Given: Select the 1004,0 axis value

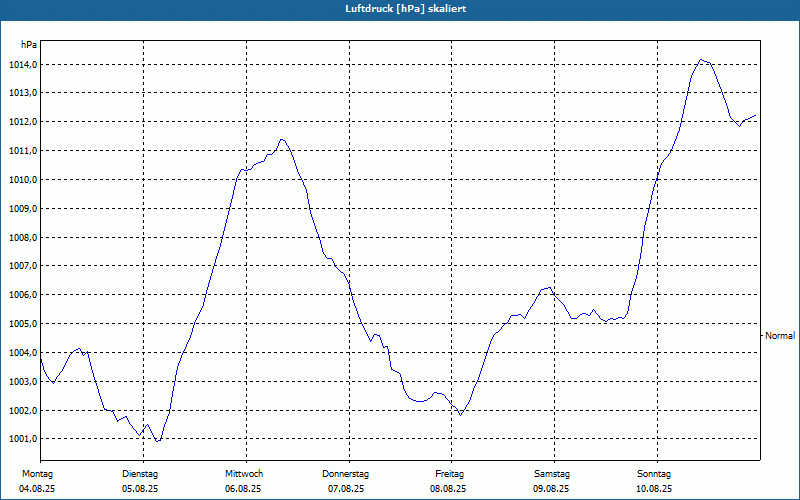Looking at the screenshot, I should [22, 353].
